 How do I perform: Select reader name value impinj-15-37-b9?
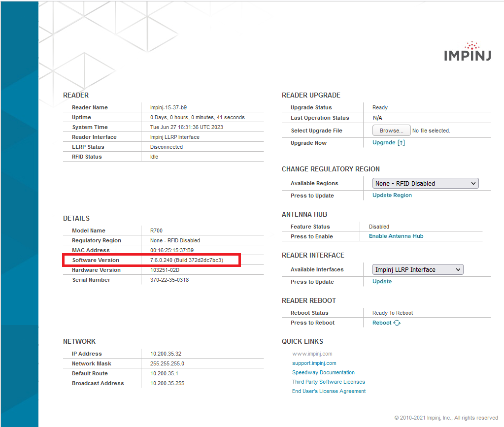[x=168, y=107]
